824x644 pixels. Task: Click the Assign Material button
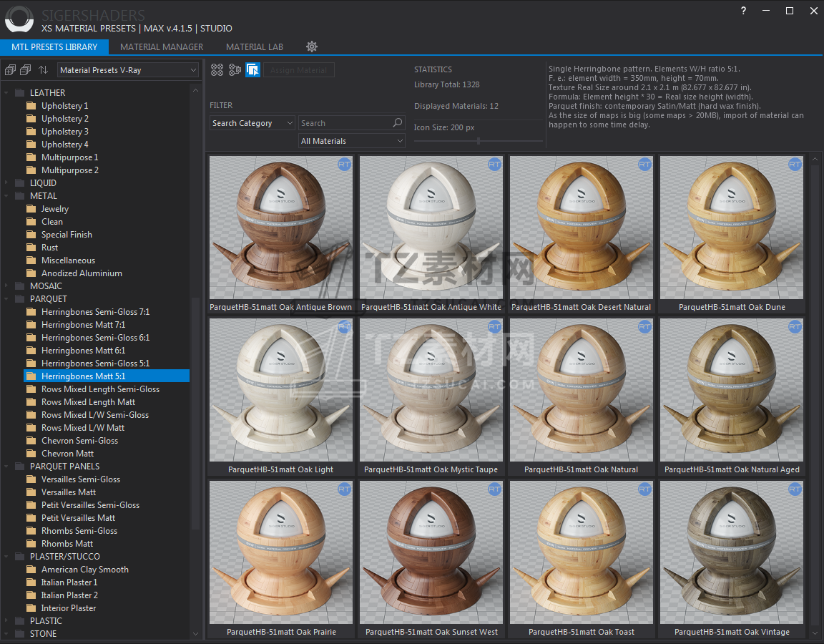(x=299, y=70)
